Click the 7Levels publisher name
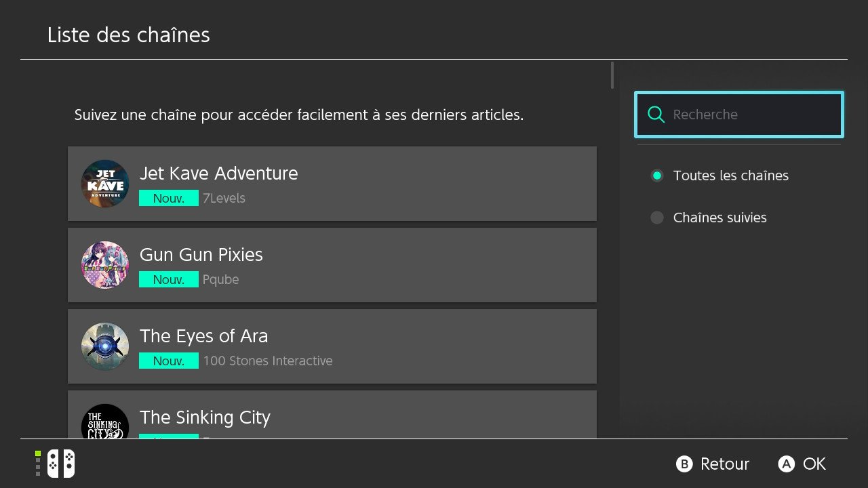 click(x=224, y=199)
